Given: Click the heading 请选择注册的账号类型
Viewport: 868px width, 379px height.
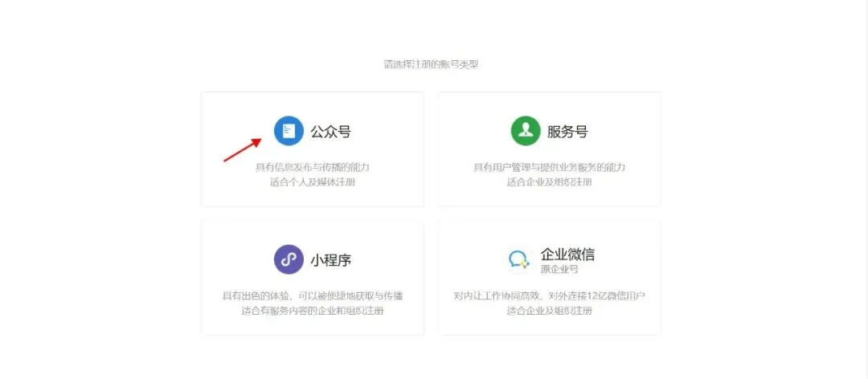Looking at the screenshot, I should [432, 65].
